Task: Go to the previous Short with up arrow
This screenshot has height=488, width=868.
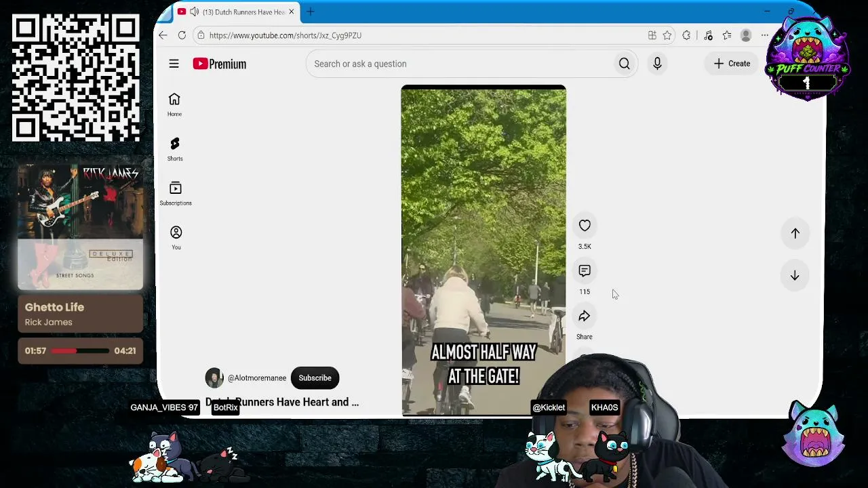Action: [x=795, y=233]
